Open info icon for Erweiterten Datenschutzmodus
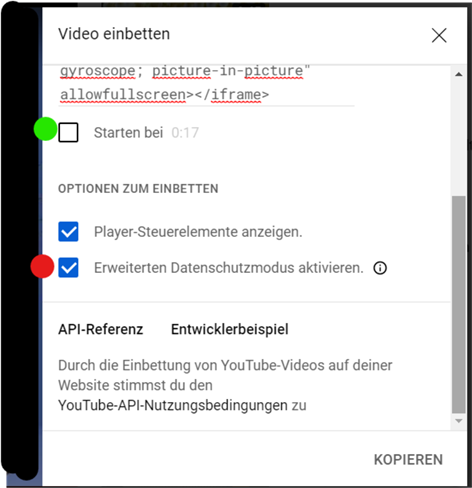 pos(380,268)
